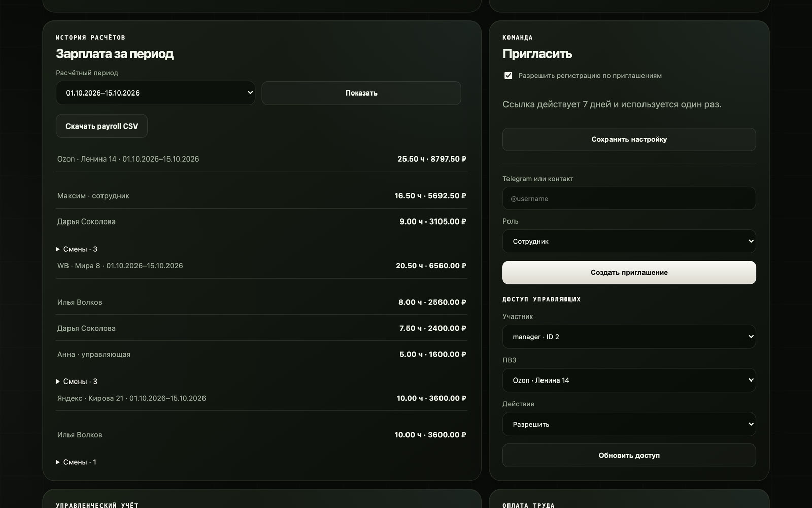Click the Зарплата за период heading
The image size is (812, 508).
point(115,54)
